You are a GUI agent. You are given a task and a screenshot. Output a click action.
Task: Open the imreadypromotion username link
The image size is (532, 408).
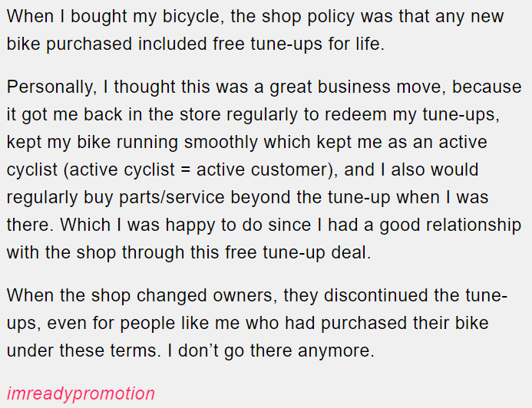pyautogui.click(x=81, y=394)
